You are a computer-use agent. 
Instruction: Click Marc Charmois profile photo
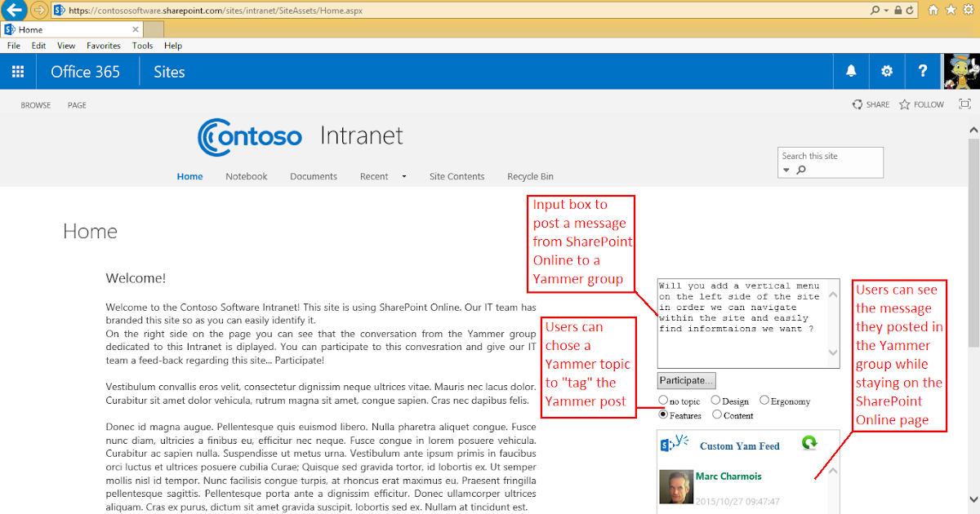[676, 487]
